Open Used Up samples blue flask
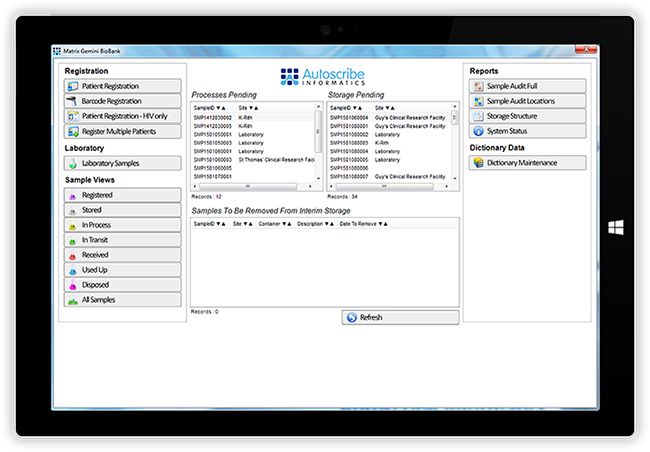650x452 pixels. (x=73, y=270)
